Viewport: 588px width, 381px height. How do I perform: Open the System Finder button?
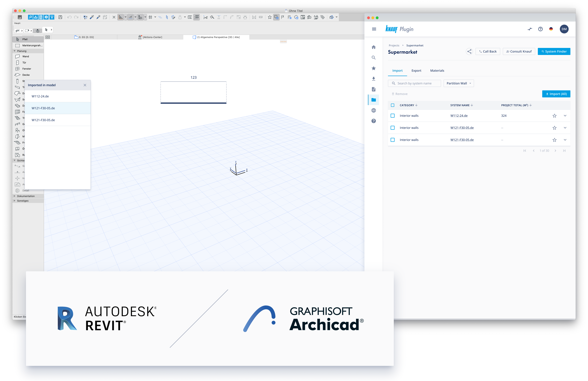point(554,52)
